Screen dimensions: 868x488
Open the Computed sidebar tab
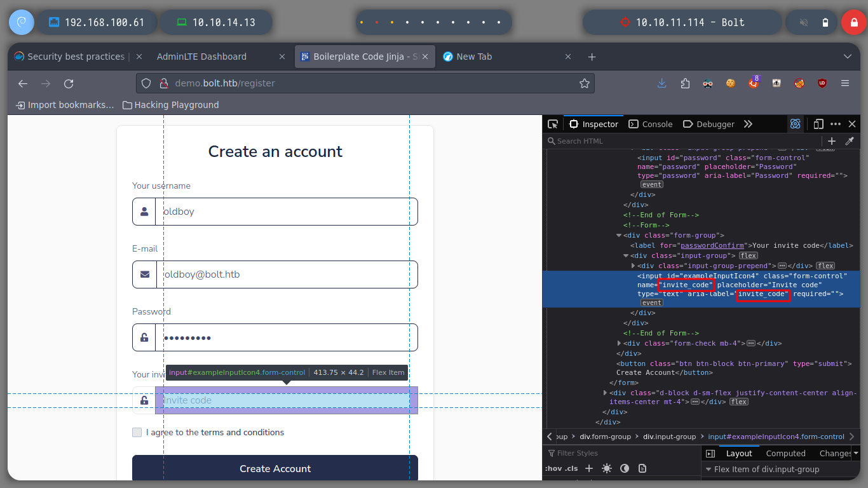(785, 453)
